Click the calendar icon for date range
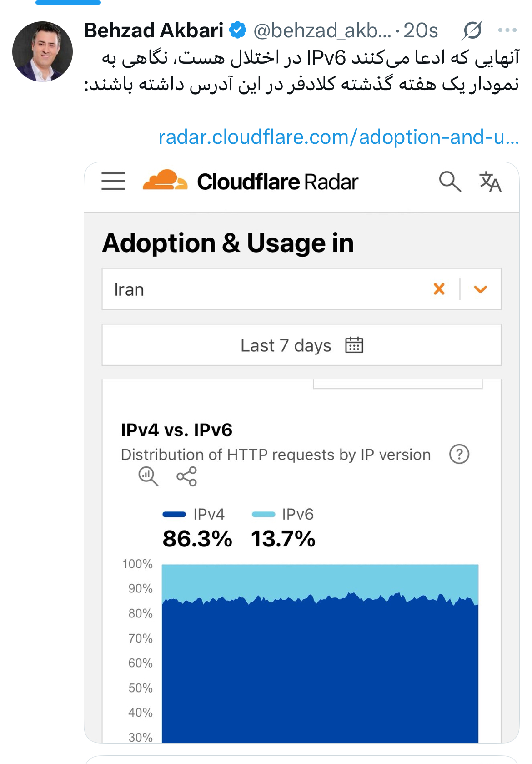 tap(354, 345)
